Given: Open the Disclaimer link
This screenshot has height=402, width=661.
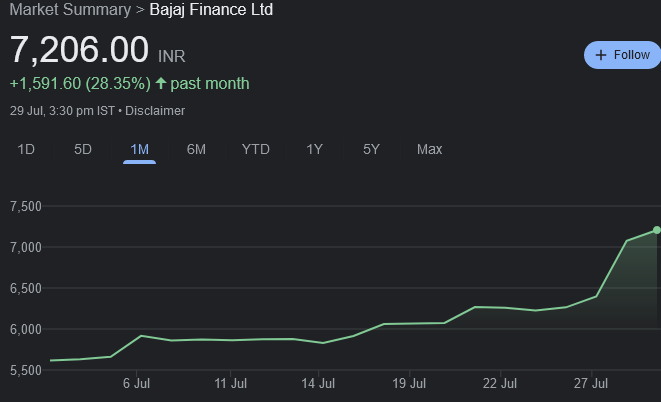Looking at the screenshot, I should tap(155, 110).
